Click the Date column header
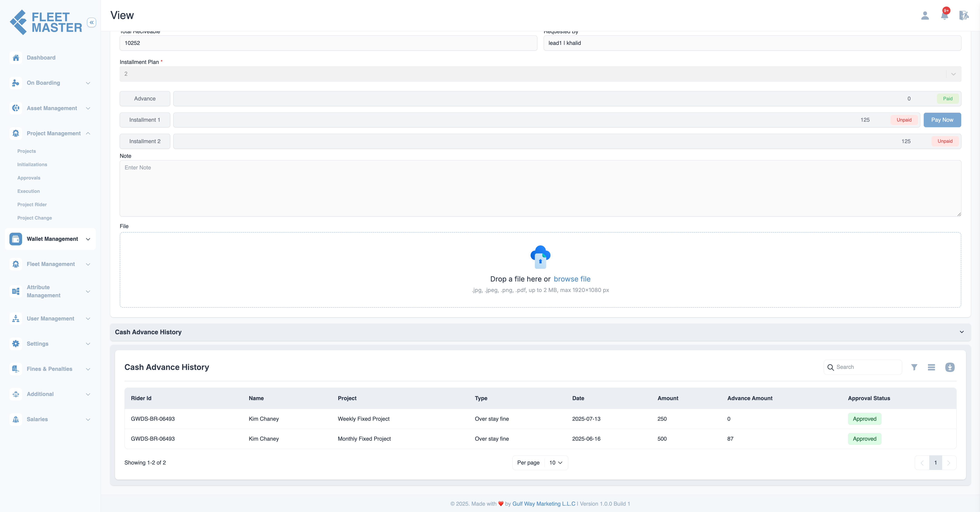Image resolution: width=980 pixels, height=512 pixels. click(x=578, y=398)
